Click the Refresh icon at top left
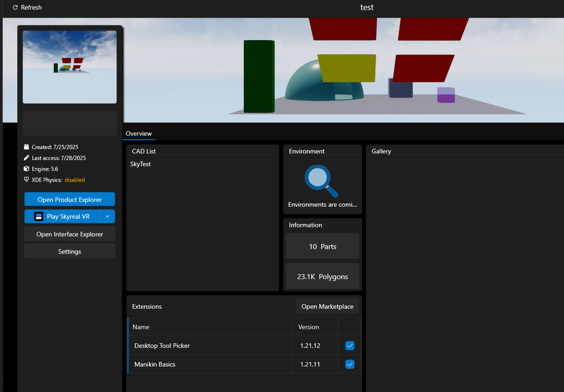 [15, 7]
